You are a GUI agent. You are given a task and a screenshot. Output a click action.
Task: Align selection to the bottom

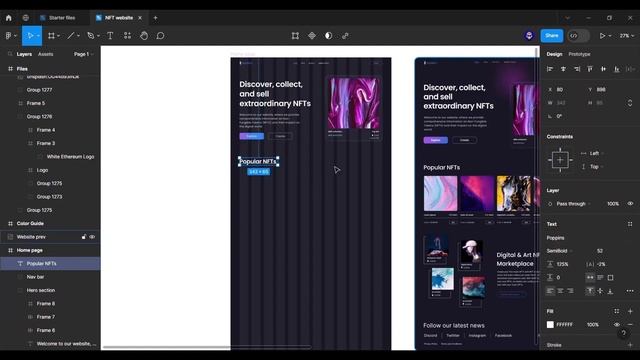617,69
